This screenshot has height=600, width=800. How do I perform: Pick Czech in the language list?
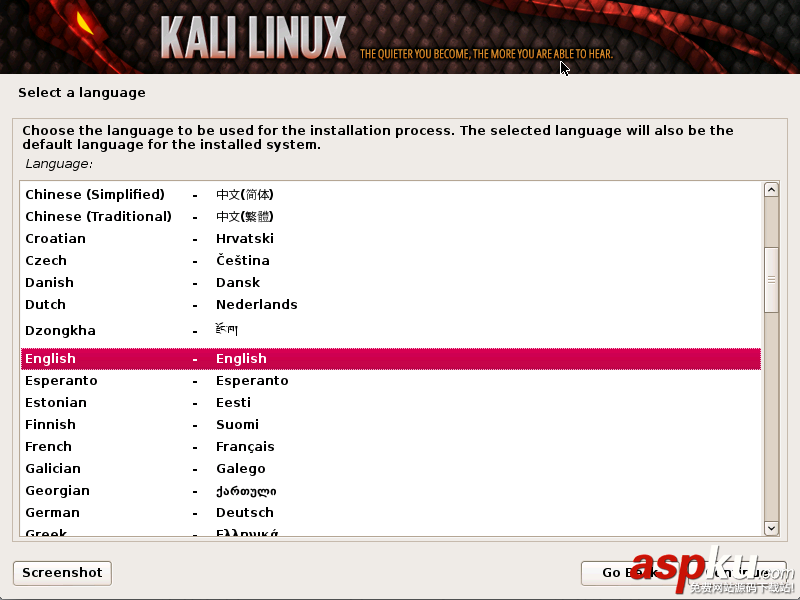point(391,260)
